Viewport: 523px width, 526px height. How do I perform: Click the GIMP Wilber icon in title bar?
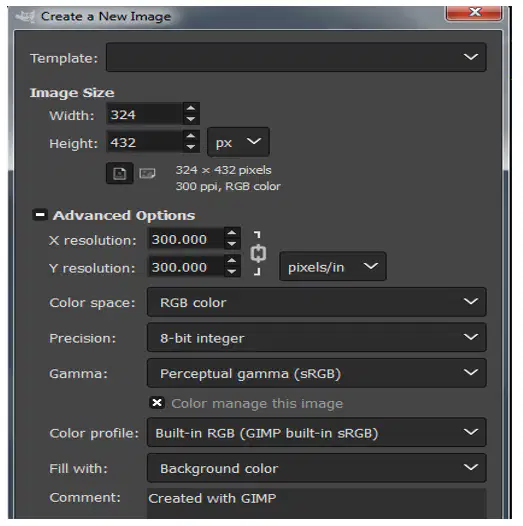pos(25,16)
